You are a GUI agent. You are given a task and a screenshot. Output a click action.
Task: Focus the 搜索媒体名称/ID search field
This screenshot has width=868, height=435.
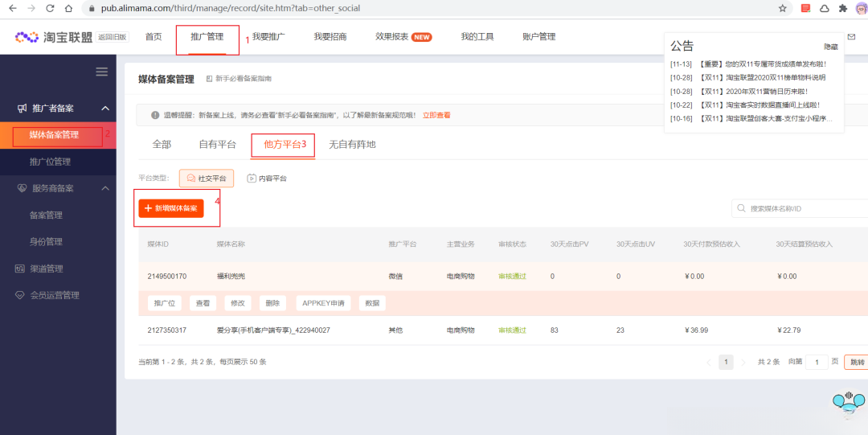point(800,208)
